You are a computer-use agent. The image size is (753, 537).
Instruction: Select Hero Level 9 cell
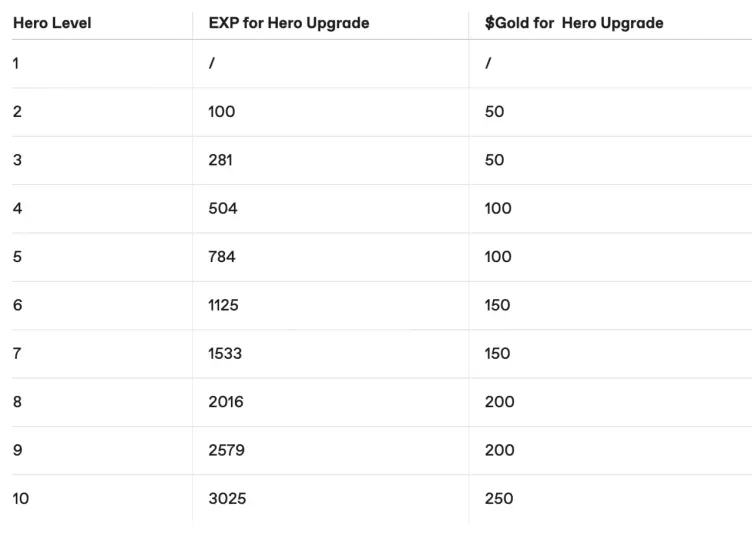[17, 450]
